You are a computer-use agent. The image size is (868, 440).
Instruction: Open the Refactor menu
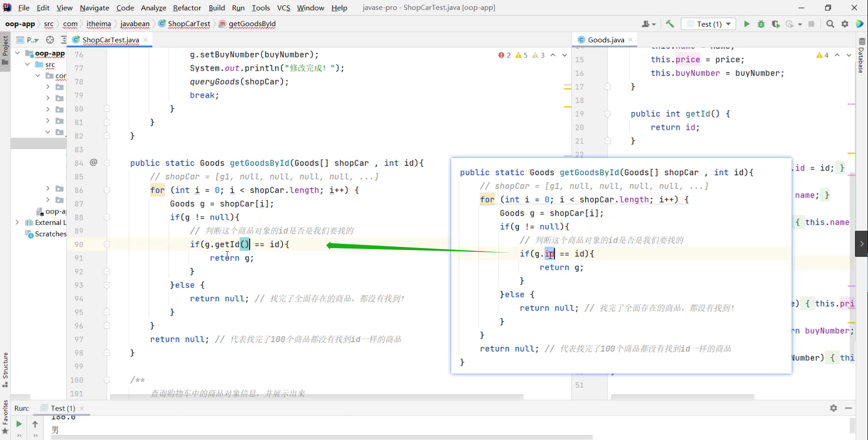pos(187,8)
